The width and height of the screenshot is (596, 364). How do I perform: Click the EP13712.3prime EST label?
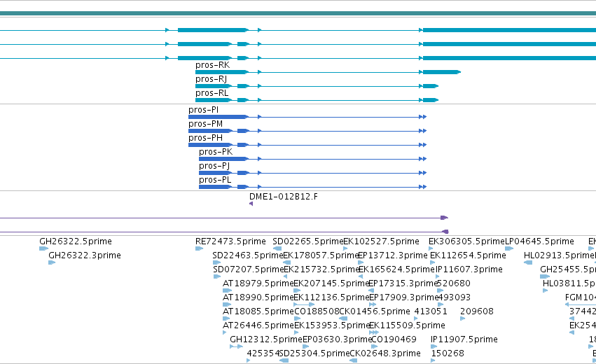[393, 255]
